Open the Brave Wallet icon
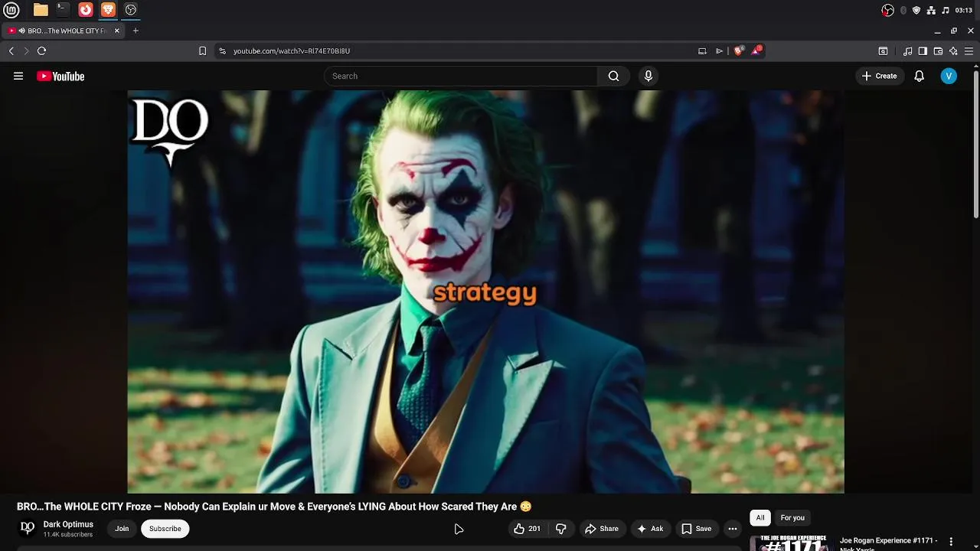This screenshot has width=980, height=551. click(938, 51)
